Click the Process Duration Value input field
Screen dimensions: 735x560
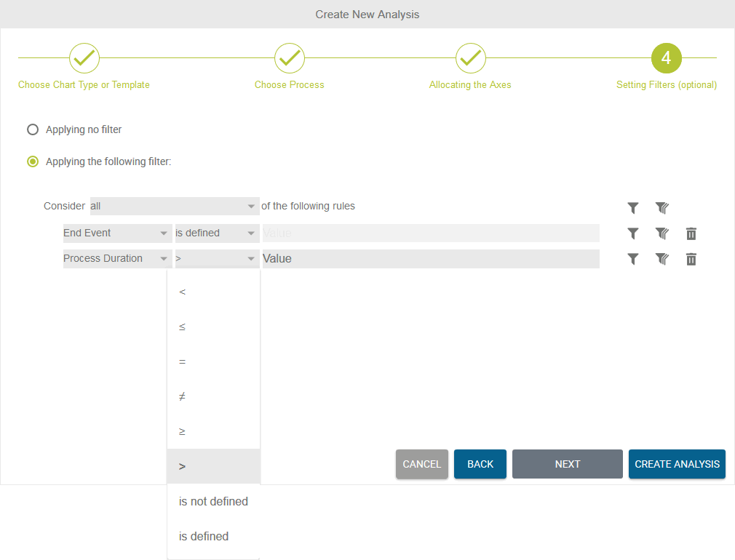430,259
